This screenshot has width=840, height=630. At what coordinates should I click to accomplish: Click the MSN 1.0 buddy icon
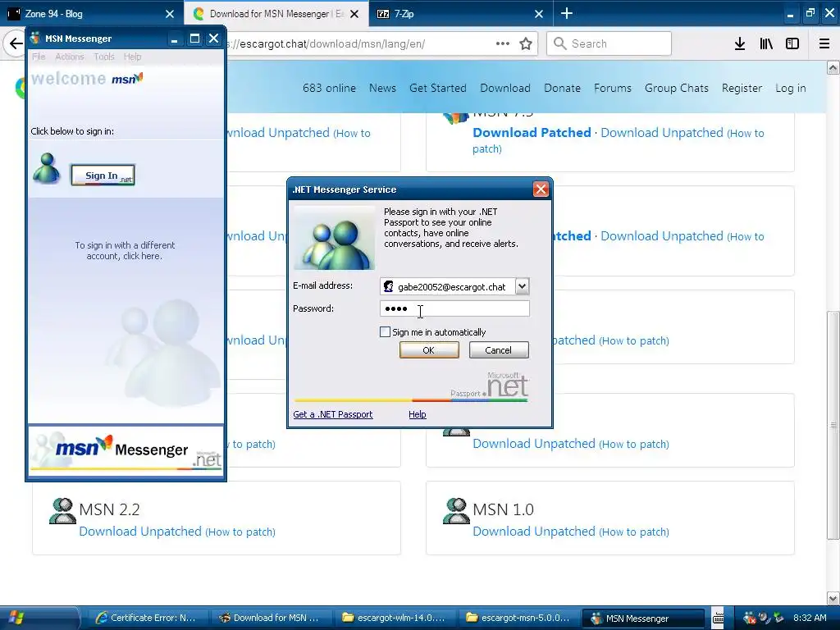coord(456,511)
